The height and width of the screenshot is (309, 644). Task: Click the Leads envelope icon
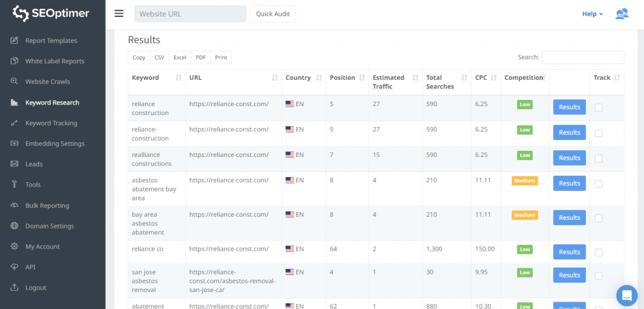point(14,164)
